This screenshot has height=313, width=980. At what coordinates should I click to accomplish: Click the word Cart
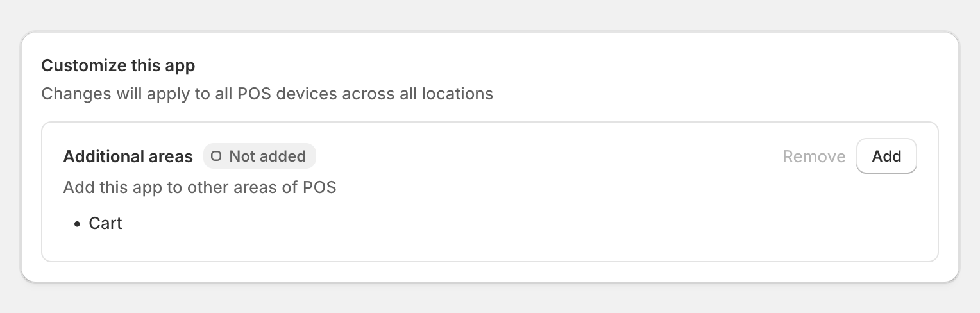click(x=105, y=224)
